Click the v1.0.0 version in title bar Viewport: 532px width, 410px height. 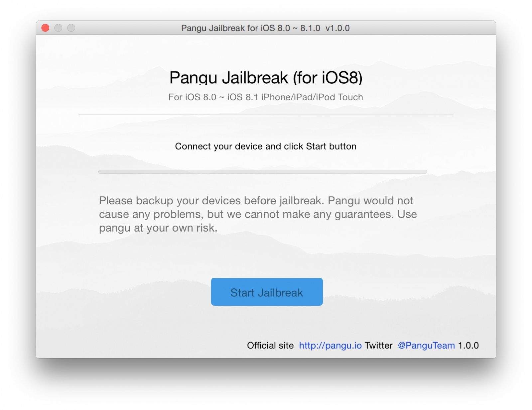pyautogui.click(x=337, y=28)
